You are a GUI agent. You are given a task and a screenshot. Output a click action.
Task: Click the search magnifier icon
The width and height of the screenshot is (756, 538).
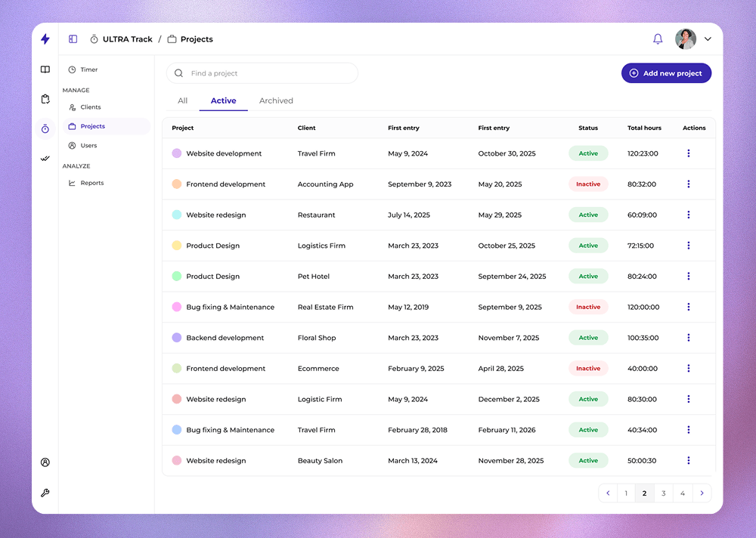pyautogui.click(x=179, y=73)
